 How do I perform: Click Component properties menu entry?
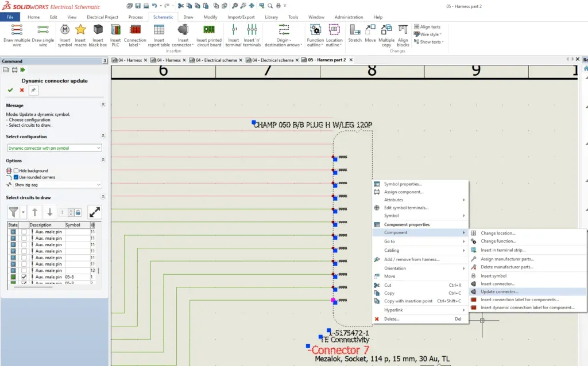pyautogui.click(x=420, y=224)
